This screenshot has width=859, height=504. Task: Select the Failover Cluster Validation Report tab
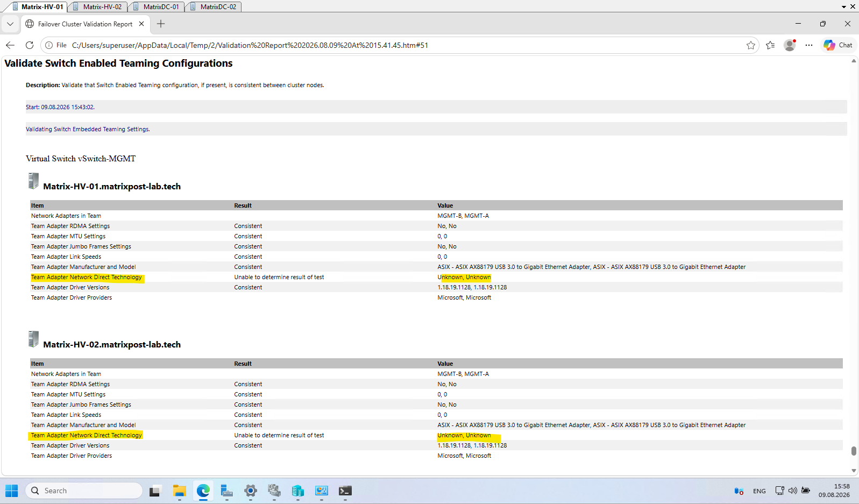point(85,24)
